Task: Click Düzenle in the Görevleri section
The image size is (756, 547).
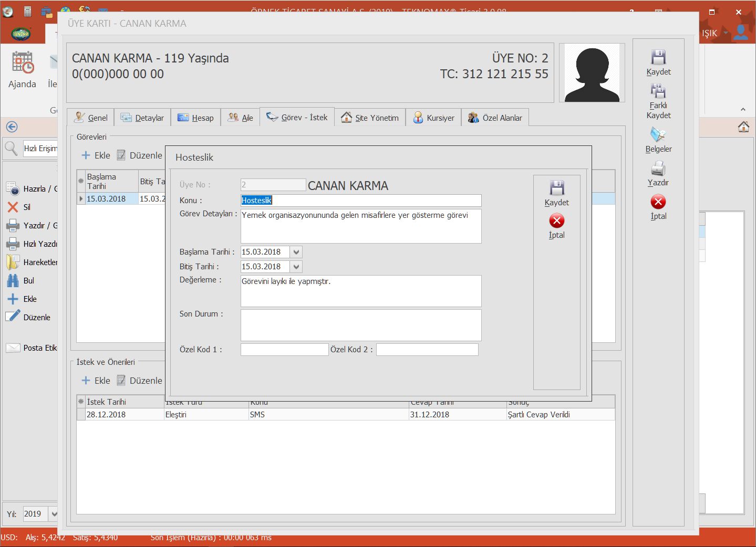Action: pos(140,155)
